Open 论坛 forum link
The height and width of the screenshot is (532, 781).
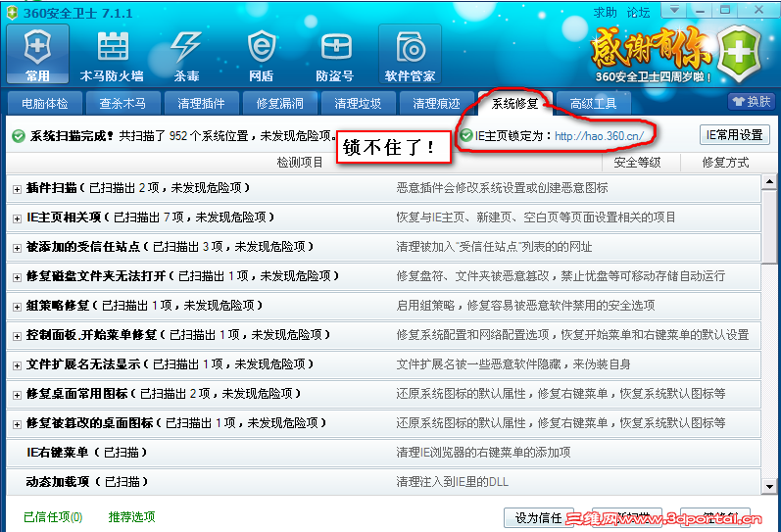tap(638, 13)
